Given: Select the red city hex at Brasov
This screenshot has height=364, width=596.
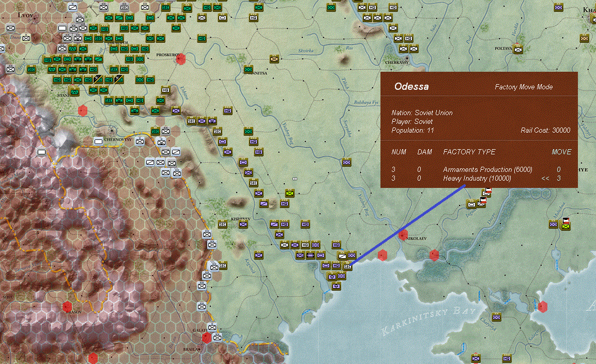Looking at the screenshot, I should pyautogui.click(x=67, y=306).
